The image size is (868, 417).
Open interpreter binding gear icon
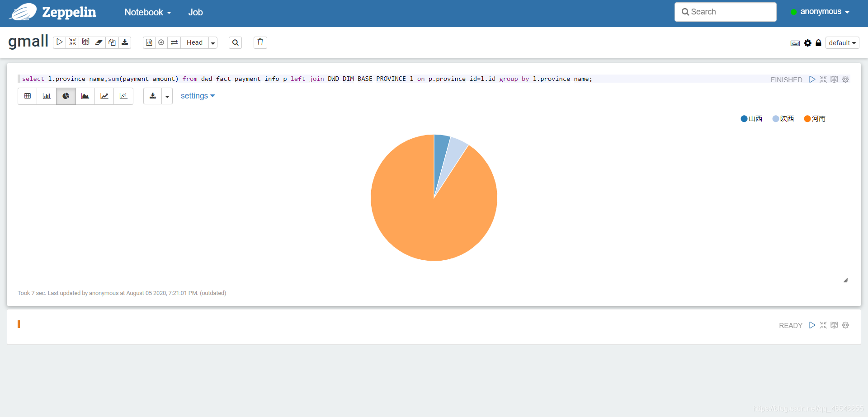point(808,43)
